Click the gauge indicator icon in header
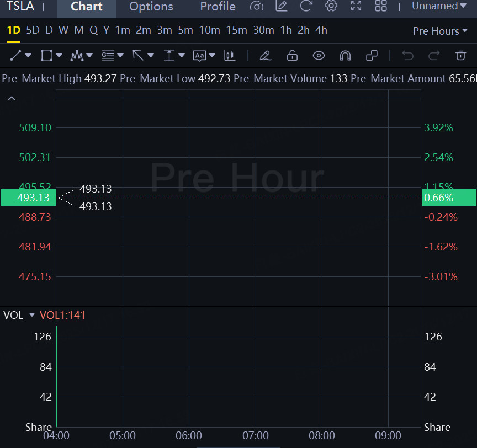The width and height of the screenshot is (477, 448). pyautogui.click(x=257, y=6)
